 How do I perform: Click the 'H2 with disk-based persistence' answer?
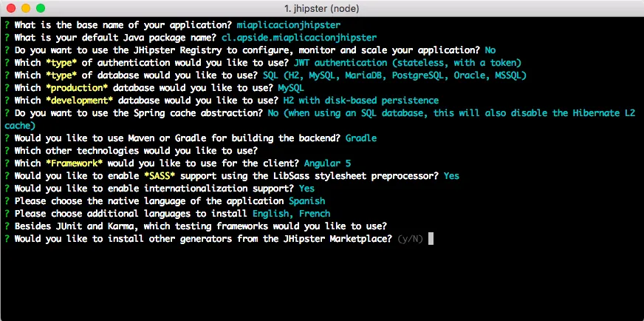pyautogui.click(x=361, y=101)
